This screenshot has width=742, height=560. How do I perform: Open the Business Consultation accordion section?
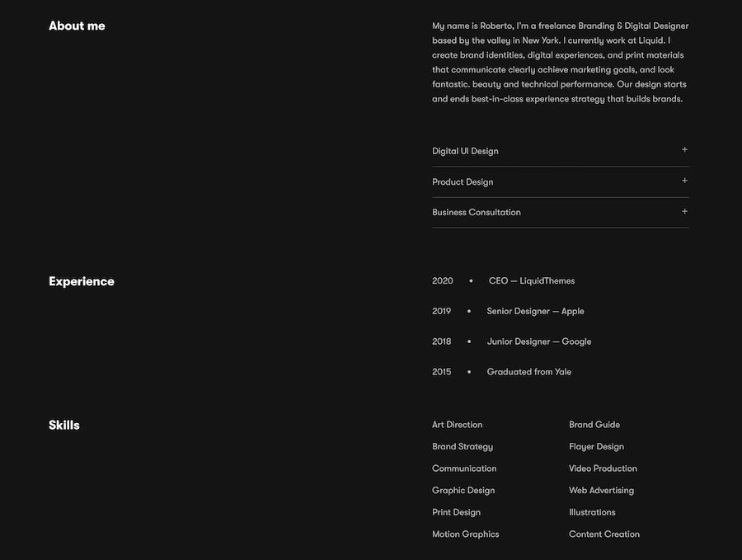(x=477, y=212)
